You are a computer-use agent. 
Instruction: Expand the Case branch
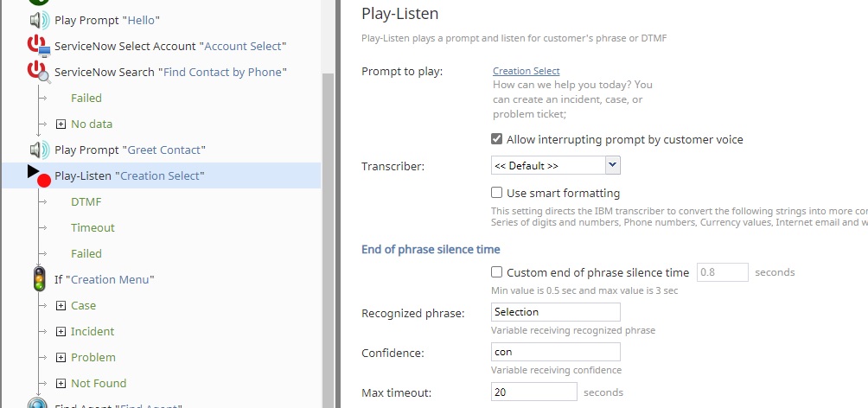tap(61, 306)
